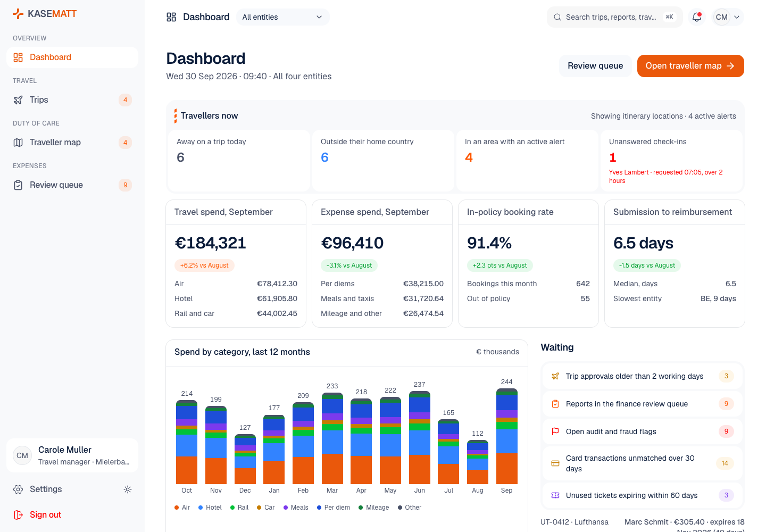Open Dashboard in the sidebar
The image size is (766, 532).
[72, 57]
